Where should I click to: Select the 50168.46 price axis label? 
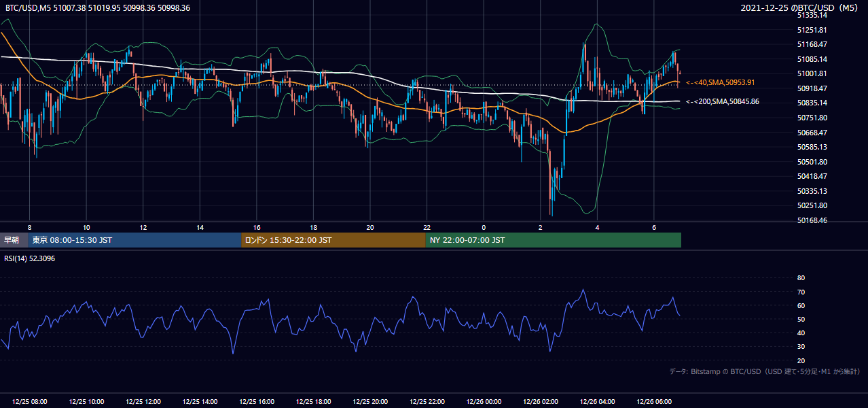pyautogui.click(x=812, y=220)
